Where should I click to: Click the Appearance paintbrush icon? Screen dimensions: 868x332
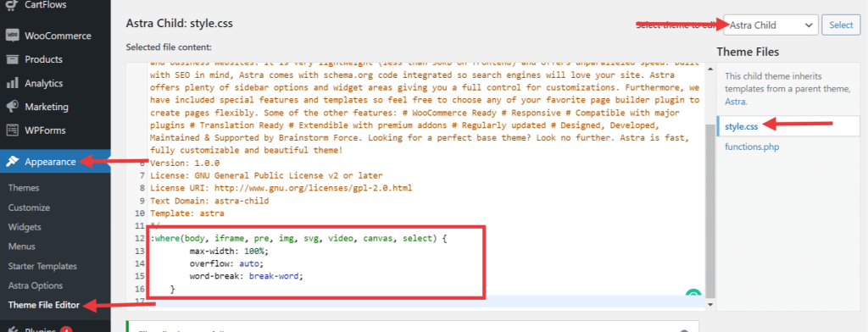pyautogui.click(x=12, y=162)
